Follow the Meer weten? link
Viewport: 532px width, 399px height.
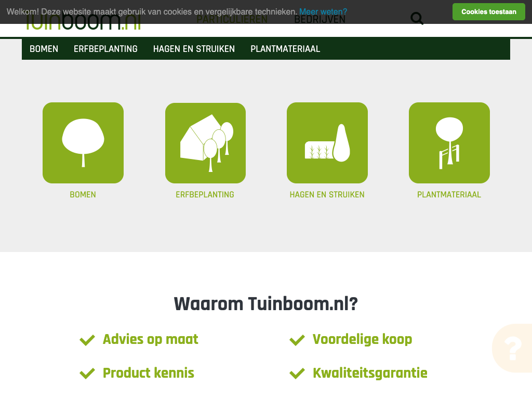323,12
